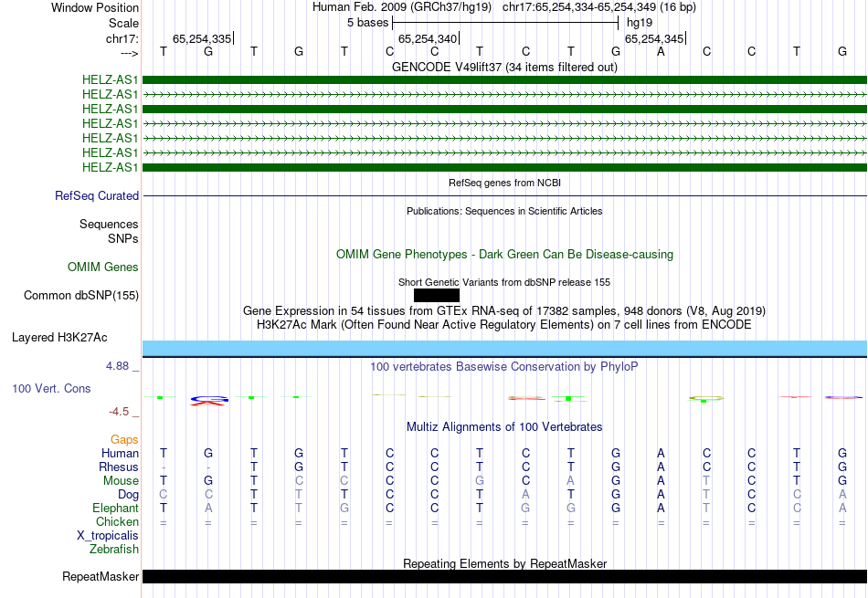Click base A in the top sequence row
Screen dimensions: 868x598
661,52
